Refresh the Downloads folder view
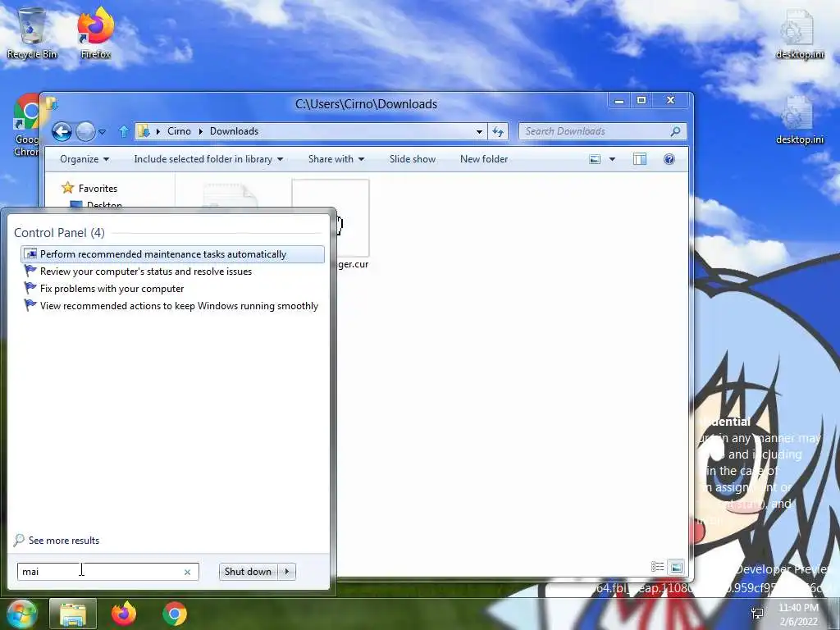Viewport: 840px width, 630px height. point(498,132)
